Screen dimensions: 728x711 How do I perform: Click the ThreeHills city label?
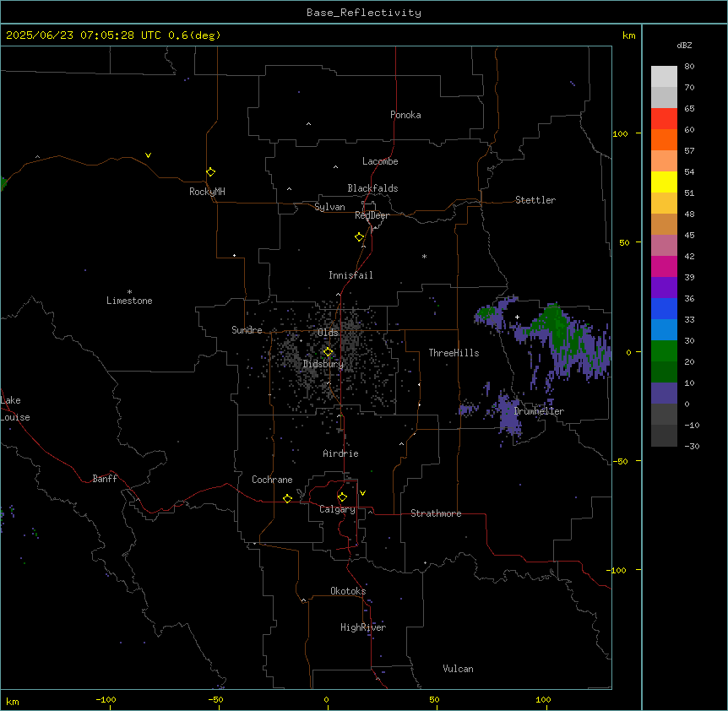(x=454, y=353)
